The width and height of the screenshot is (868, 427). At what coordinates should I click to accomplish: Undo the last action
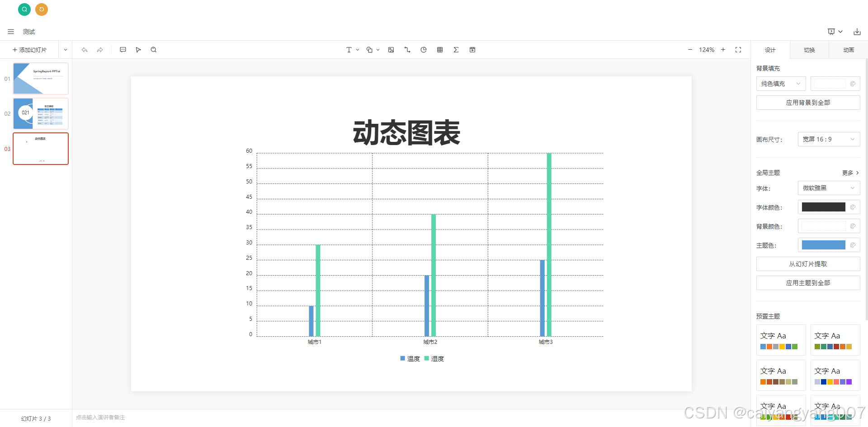(84, 50)
